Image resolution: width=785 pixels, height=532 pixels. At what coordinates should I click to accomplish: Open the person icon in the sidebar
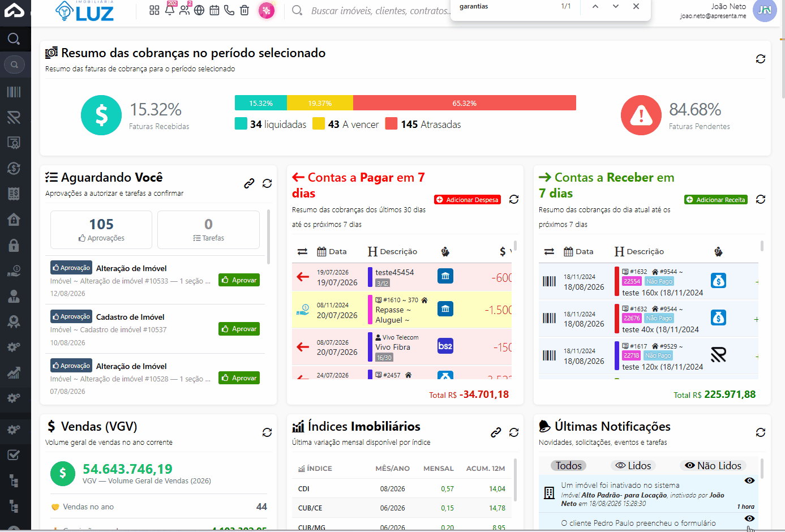coord(14,296)
